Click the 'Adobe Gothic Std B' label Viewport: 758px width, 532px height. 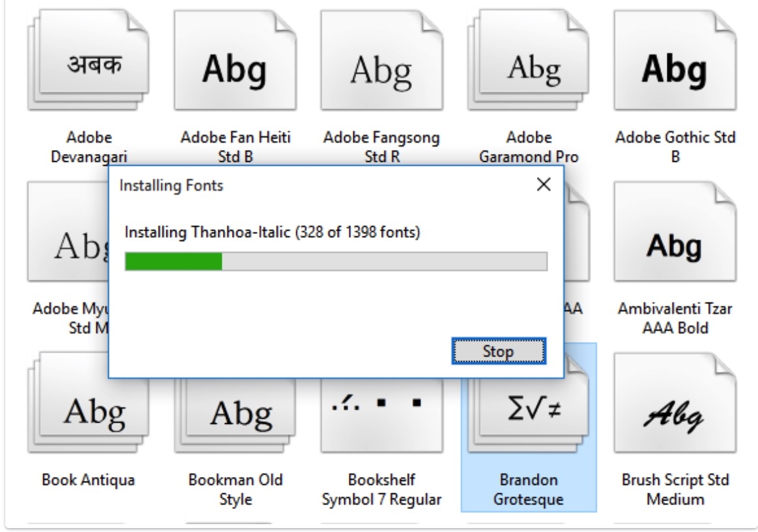pyautogui.click(x=675, y=147)
